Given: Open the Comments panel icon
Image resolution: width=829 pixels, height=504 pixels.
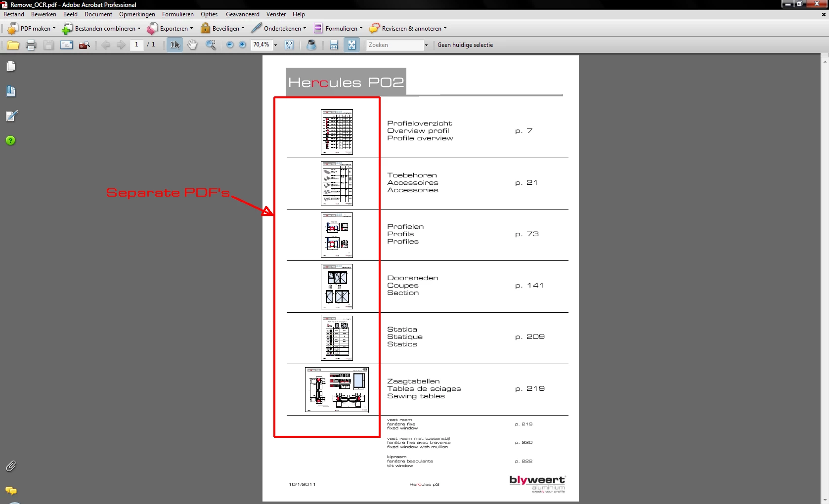Looking at the screenshot, I should point(11,491).
